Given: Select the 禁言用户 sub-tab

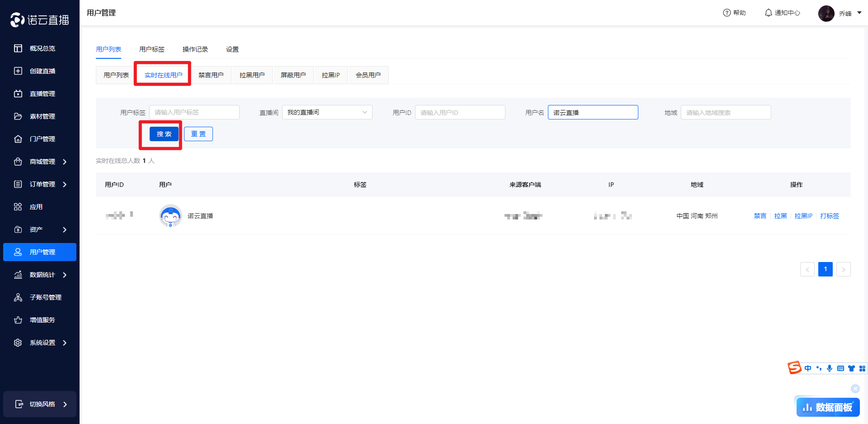Looking at the screenshot, I should (x=211, y=75).
